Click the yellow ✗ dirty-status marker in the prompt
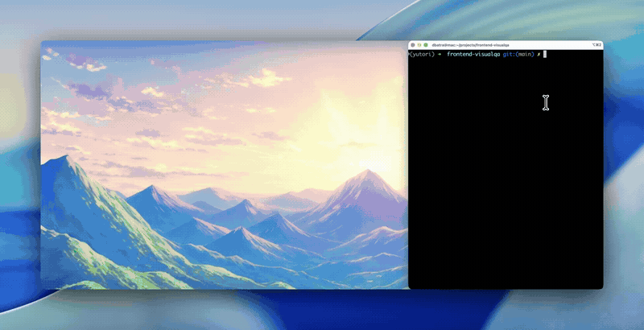644x330 pixels. point(539,54)
